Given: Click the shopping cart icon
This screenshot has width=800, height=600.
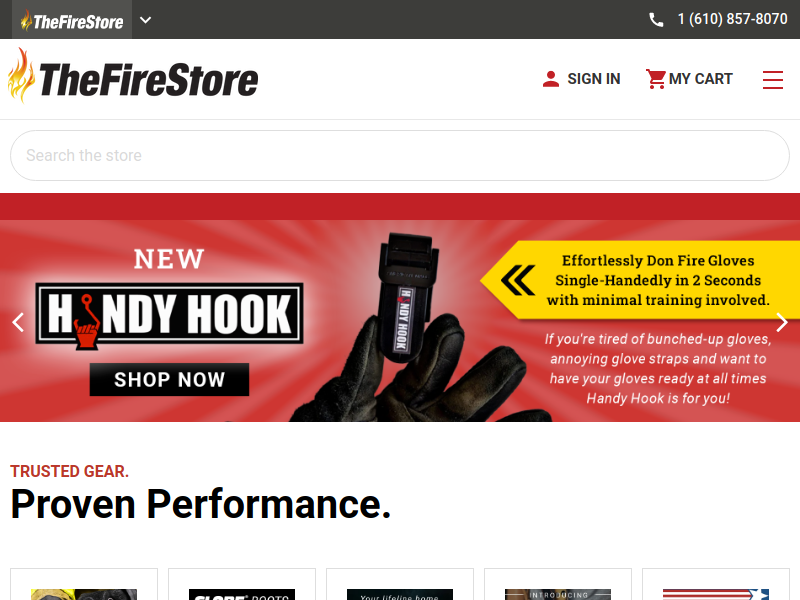Looking at the screenshot, I should (656, 79).
